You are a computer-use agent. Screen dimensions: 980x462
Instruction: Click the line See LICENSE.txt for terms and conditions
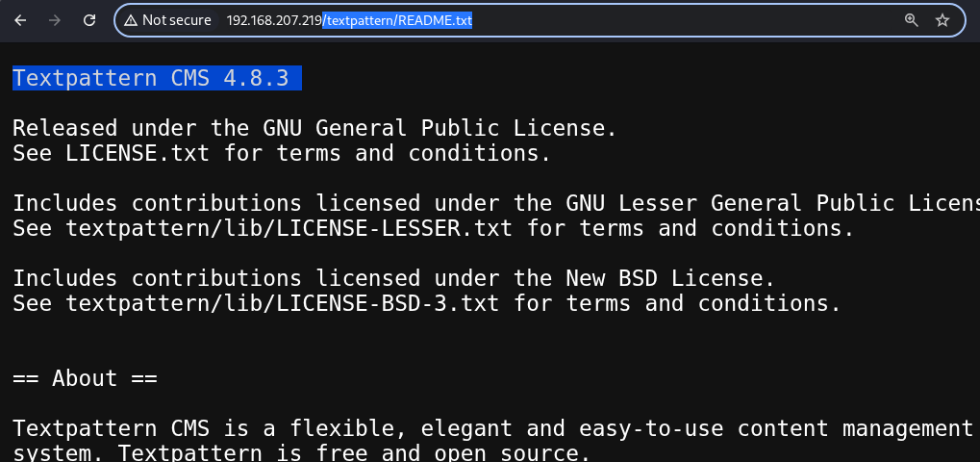pos(282,153)
